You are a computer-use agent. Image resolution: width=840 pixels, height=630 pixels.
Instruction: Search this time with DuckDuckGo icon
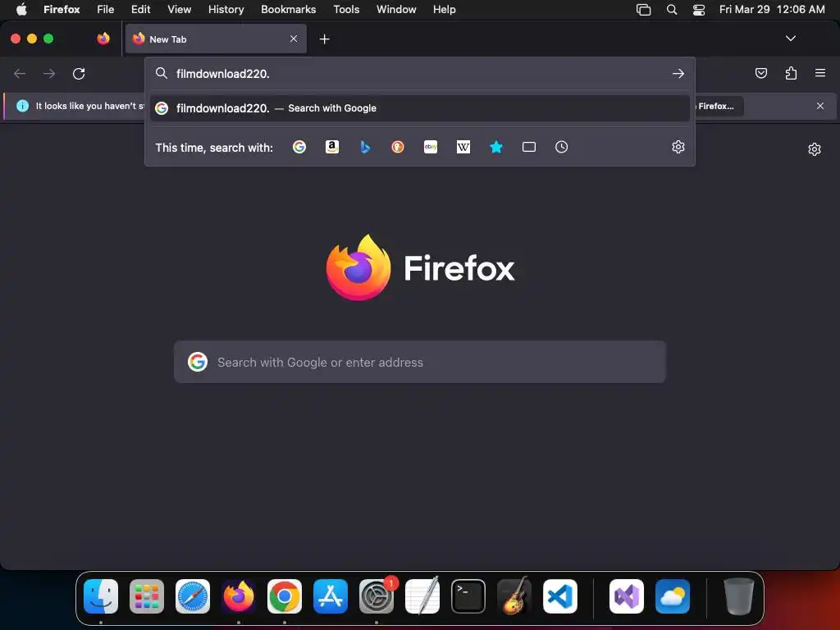(398, 147)
